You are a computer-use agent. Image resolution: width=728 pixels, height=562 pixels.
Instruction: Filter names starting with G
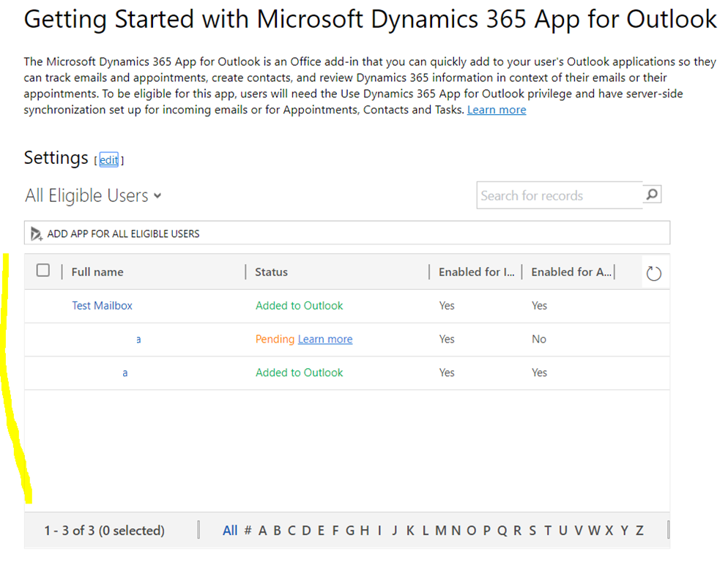(350, 531)
